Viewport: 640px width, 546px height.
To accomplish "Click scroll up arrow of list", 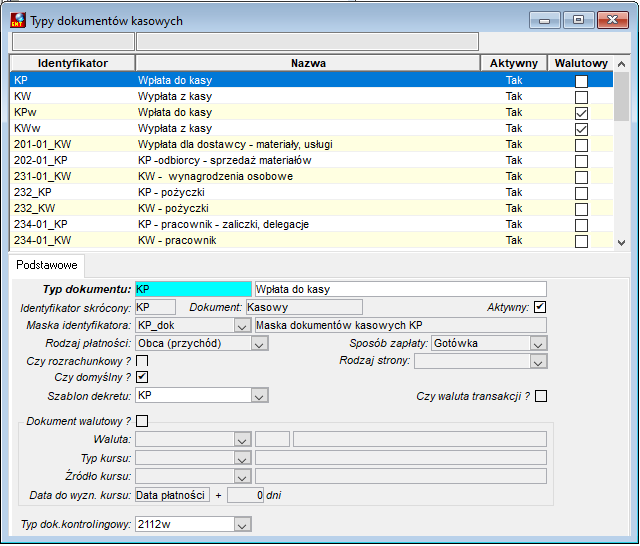I will tap(621, 64).
